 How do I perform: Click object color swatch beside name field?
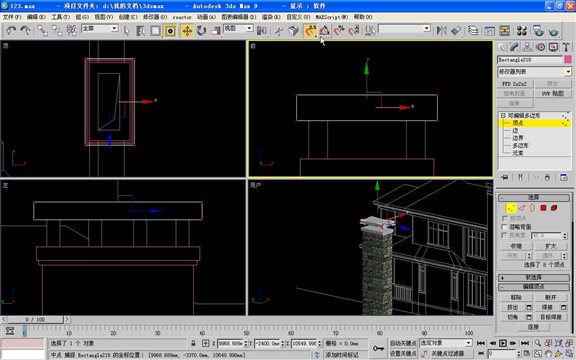tap(568, 60)
